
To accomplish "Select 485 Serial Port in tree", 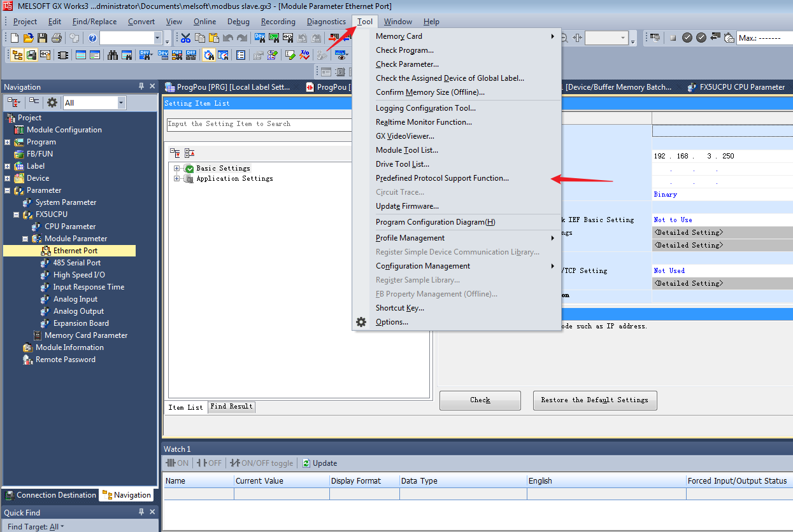I will pos(76,263).
